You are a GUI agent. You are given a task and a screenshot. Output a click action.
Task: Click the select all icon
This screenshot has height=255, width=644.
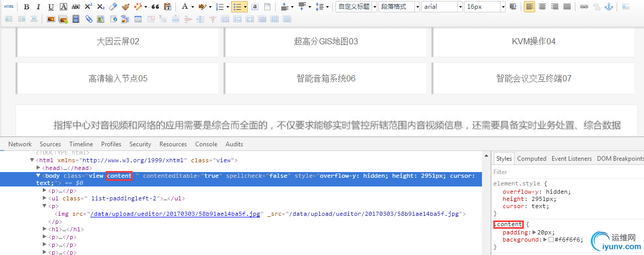255,7
